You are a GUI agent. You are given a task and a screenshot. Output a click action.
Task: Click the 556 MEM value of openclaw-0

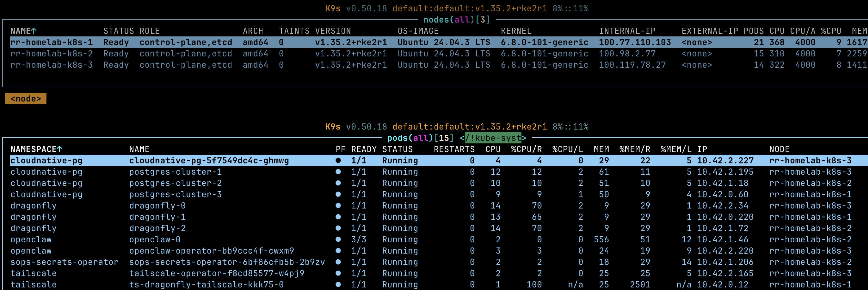point(601,239)
